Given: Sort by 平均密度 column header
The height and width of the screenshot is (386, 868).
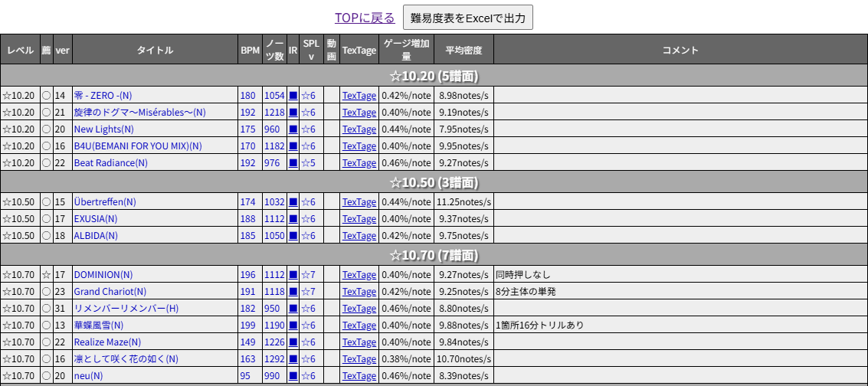Looking at the screenshot, I should (x=464, y=51).
